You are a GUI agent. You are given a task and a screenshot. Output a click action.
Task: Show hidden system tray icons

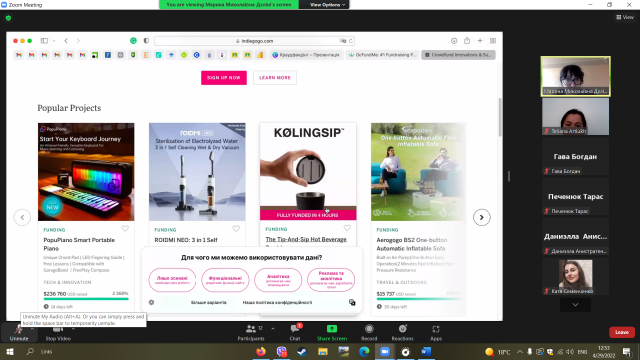tap(520, 351)
